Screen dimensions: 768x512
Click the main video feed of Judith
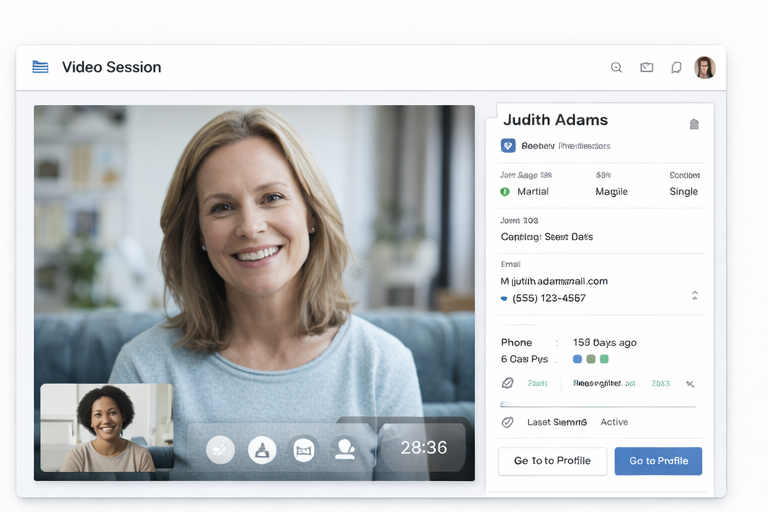(254, 293)
